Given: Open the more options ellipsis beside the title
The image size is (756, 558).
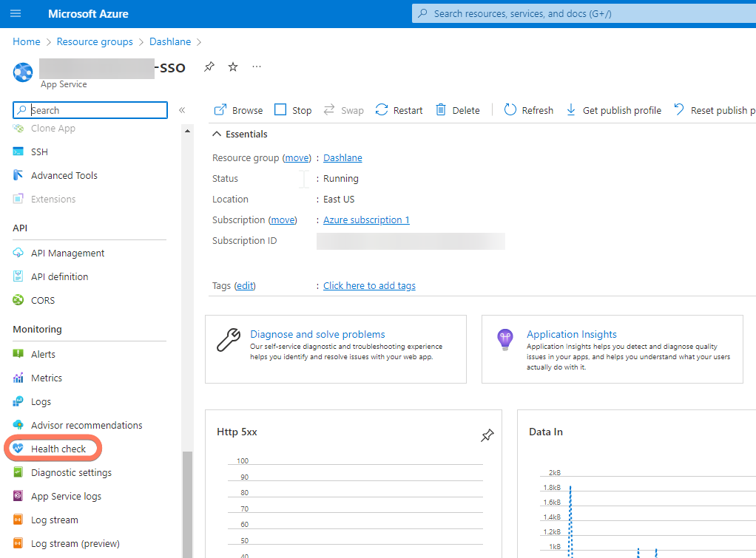Looking at the screenshot, I should (x=257, y=67).
